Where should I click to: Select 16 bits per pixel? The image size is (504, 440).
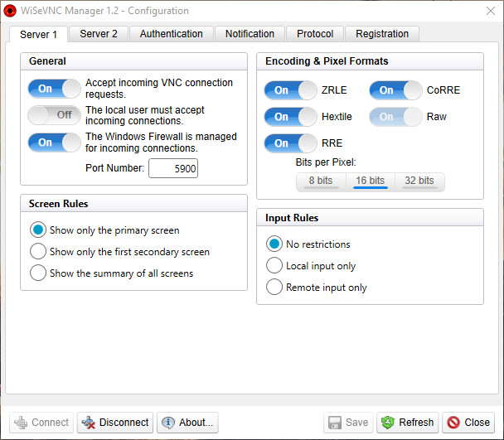pos(371,181)
